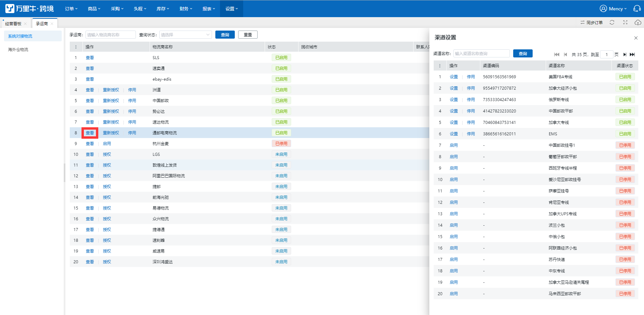
Task: Click the 已停用 status of 杭州全麦
Action: coord(281,144)
